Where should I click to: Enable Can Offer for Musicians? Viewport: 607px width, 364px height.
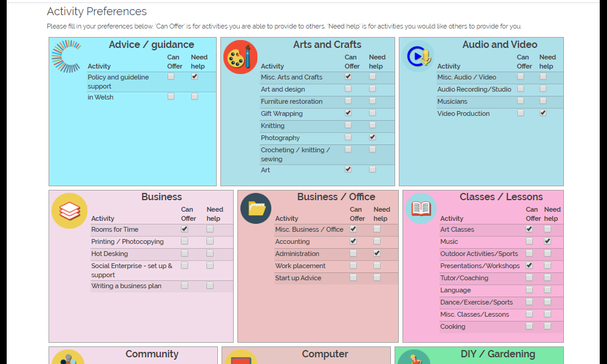pyautogui.click(x=521, y=101)
